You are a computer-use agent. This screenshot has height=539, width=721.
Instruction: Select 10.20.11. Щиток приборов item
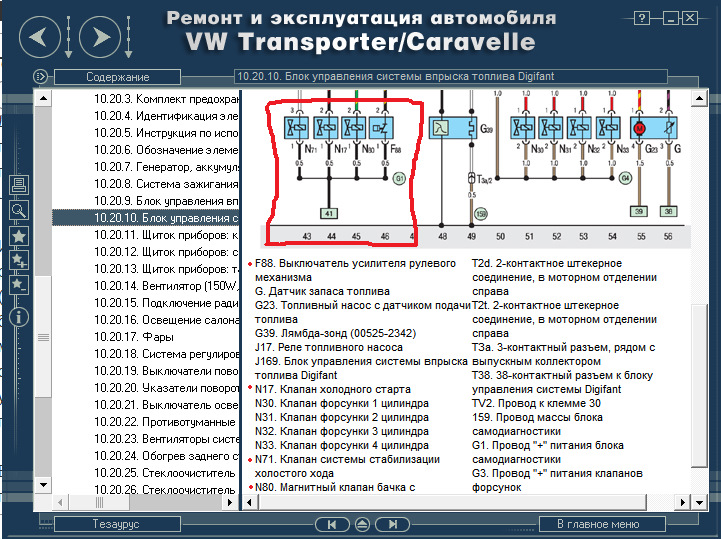pyautogui.click(x=166, y=235)
